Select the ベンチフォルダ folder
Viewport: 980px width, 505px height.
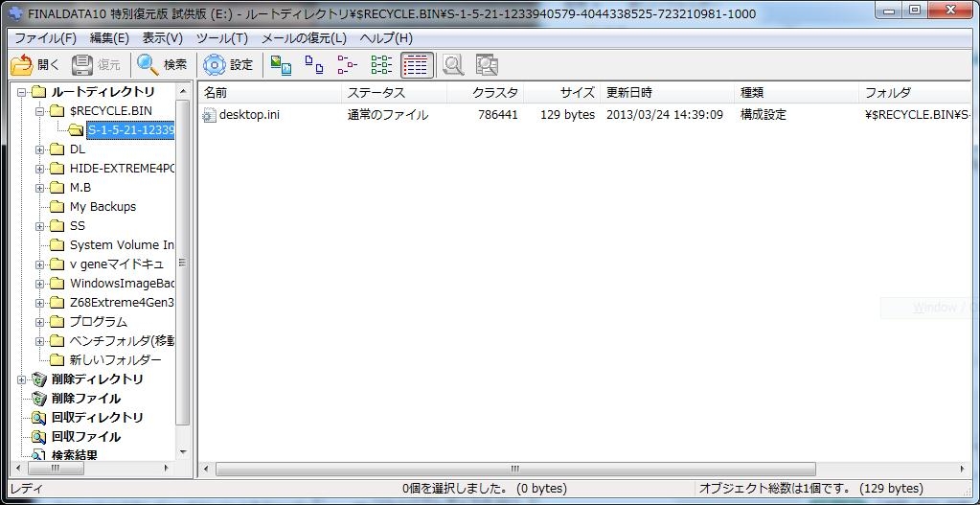(x=122, y=341)
